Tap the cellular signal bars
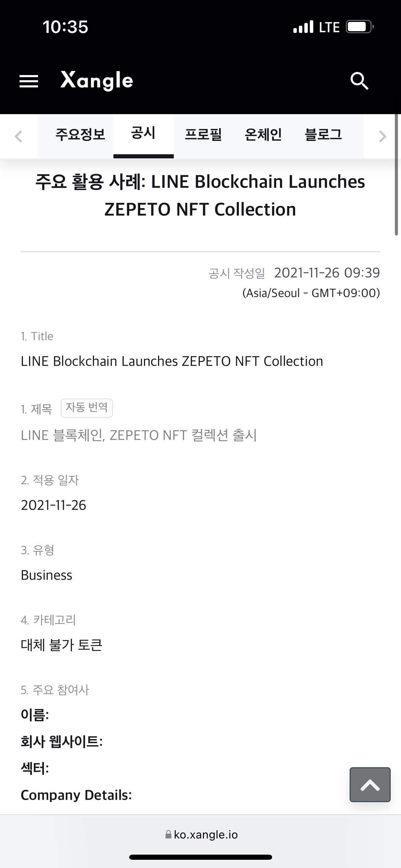This screenshot has width=401, height=868. click(303, 27)
